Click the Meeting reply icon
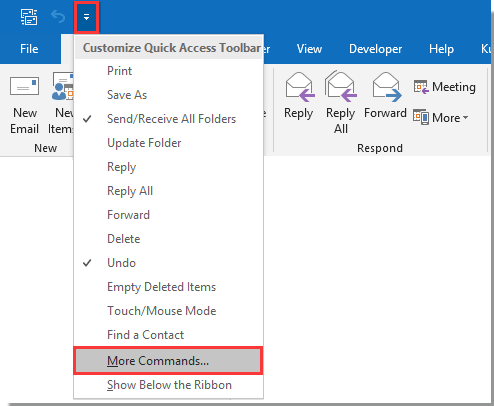This screenshot has height=406, width=494. pyautogui.click(x=421, y=87)
